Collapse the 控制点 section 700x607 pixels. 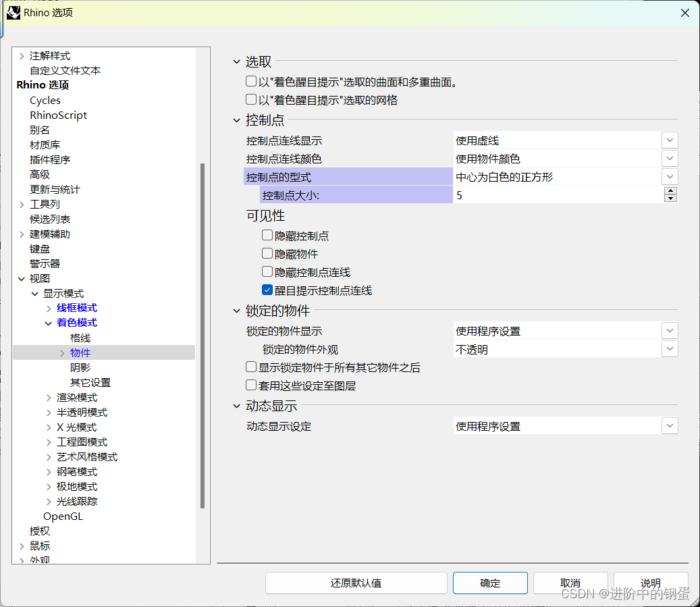[237, 120]
